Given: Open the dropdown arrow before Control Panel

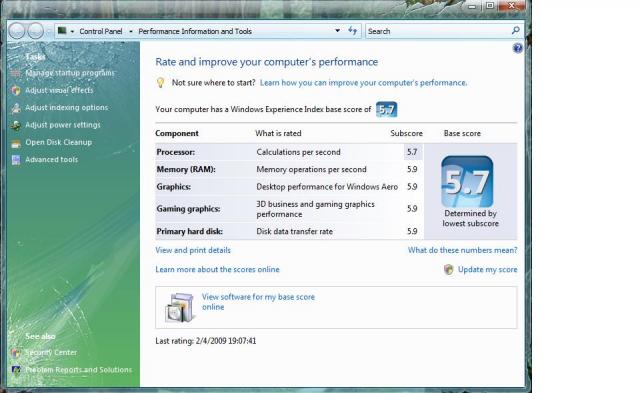Looking at the screenshot, I should point(72,31).
